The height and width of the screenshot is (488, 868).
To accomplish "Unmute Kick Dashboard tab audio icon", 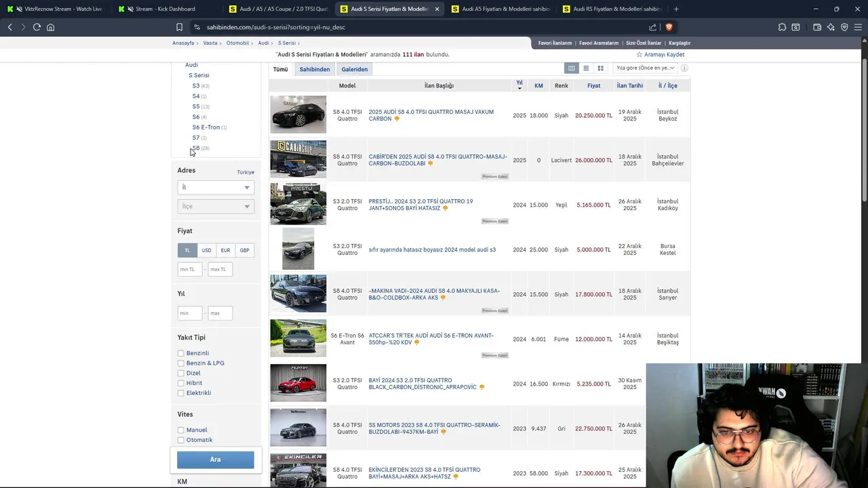I will pos(130,9).
